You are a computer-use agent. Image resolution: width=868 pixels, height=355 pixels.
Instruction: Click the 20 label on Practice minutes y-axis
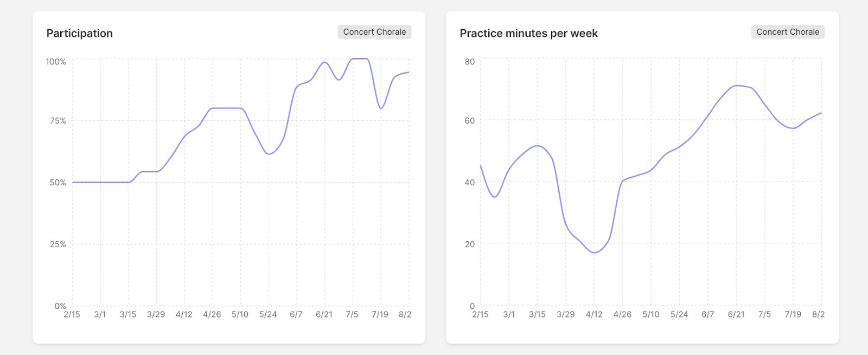click(x=469, y=244)
